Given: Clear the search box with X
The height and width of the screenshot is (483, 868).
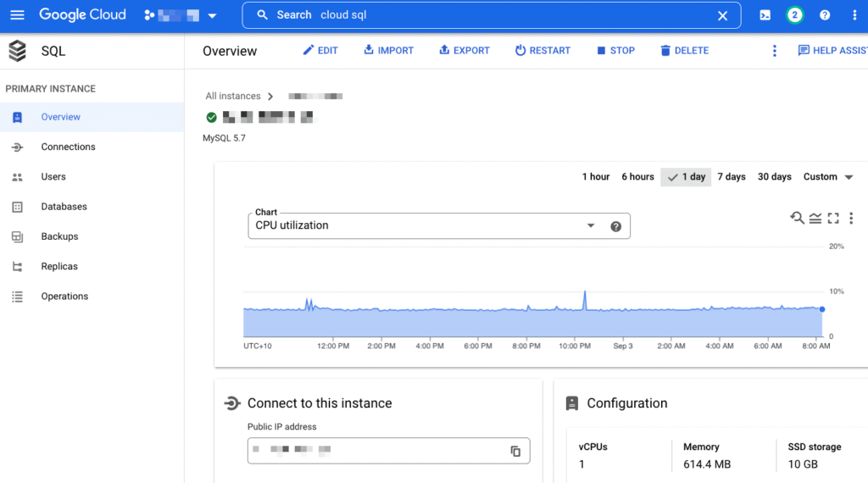Looking at the screenshot, I should 722,15.
